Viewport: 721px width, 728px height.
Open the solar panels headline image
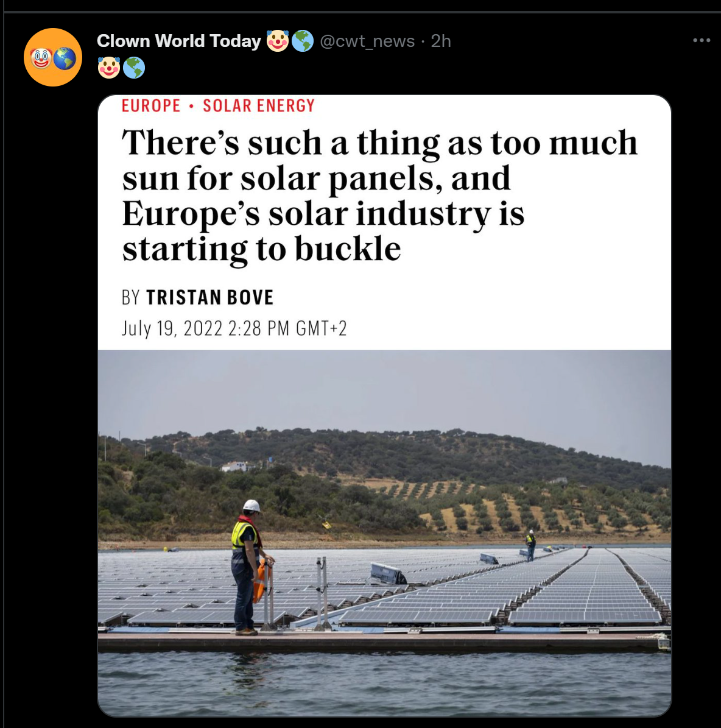pyautogui.click(x=385, y=406)
